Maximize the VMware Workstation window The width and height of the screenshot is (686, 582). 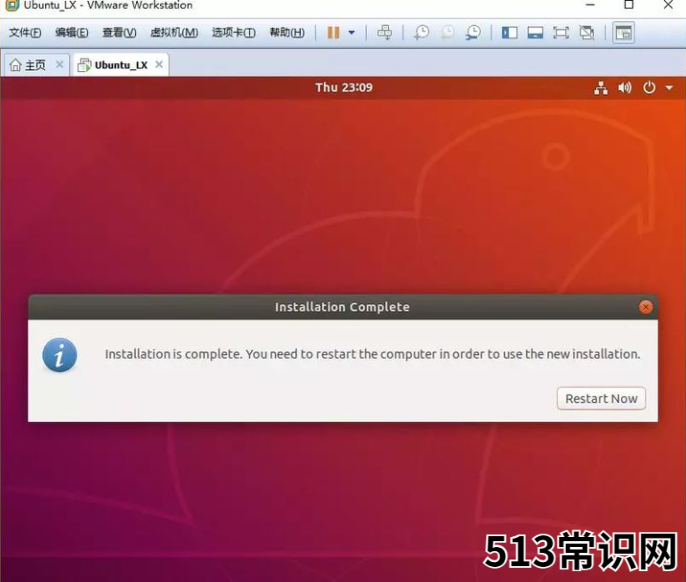[x=629, y=5]
